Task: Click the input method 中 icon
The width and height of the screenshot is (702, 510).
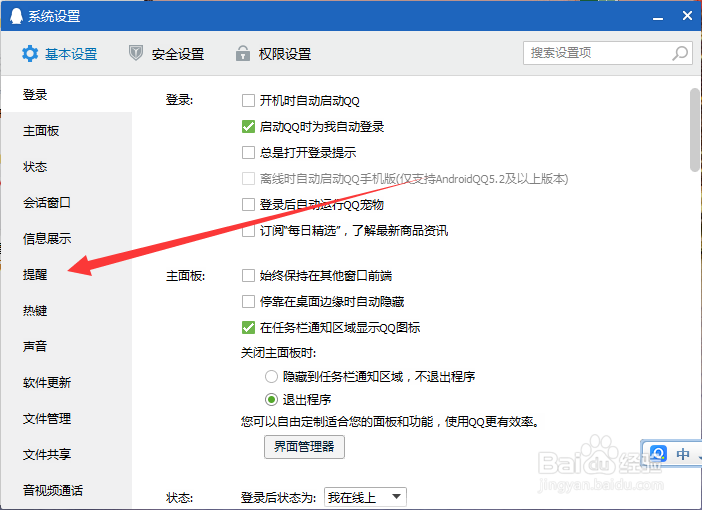Action: coord(683,454)
